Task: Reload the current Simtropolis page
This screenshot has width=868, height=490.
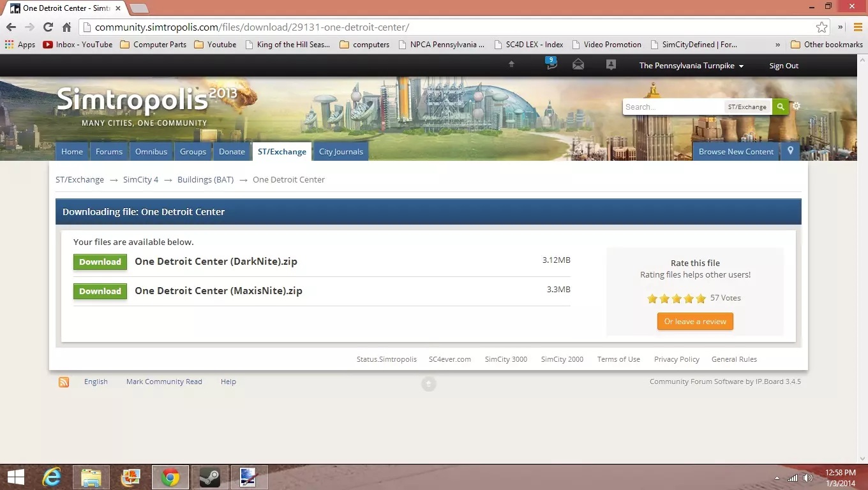Action: (x=48, y=27)
